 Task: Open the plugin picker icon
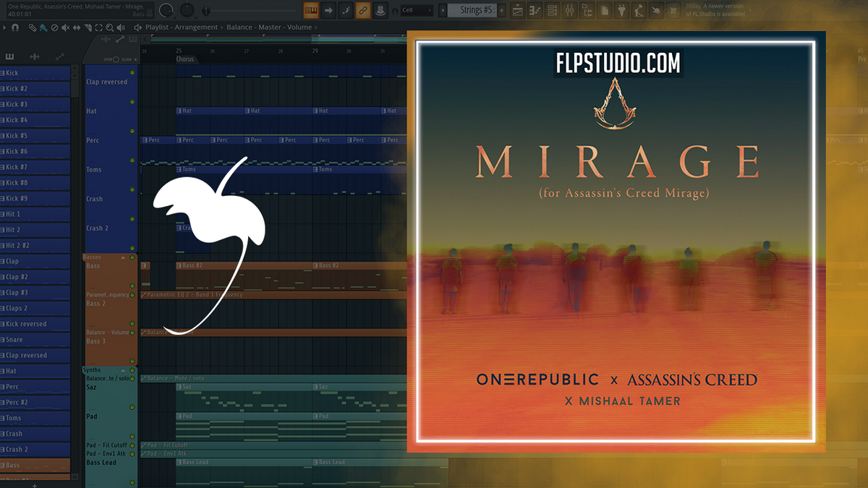tap(620, 10)
